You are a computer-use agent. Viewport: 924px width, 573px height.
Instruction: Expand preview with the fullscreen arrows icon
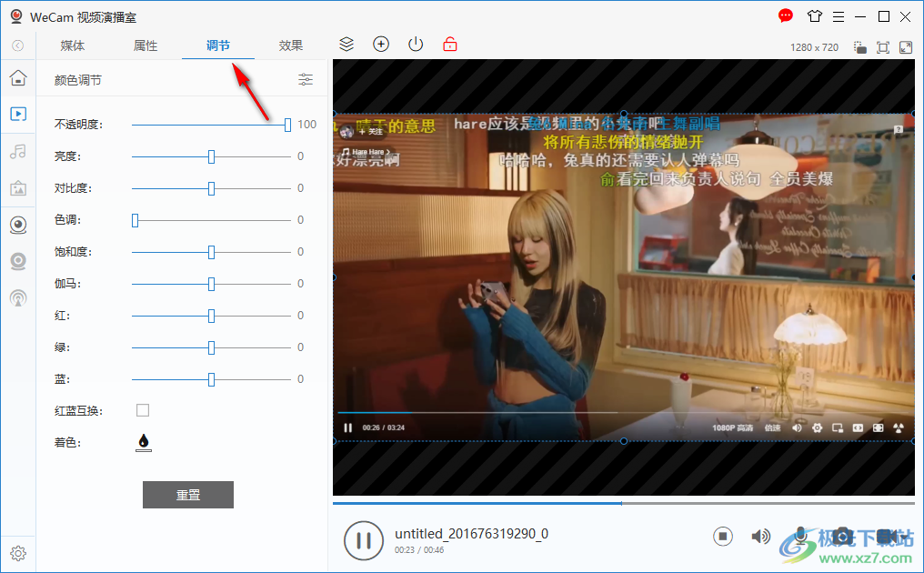pos(906,47)
